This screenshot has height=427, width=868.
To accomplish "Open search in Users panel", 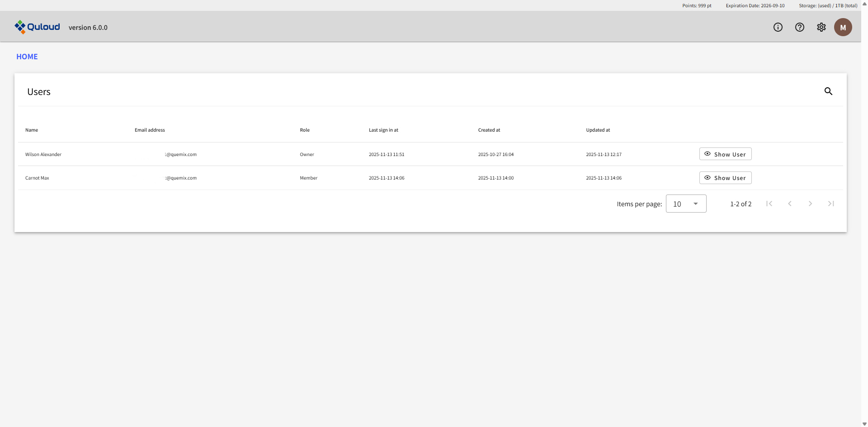I will (828, 91).
